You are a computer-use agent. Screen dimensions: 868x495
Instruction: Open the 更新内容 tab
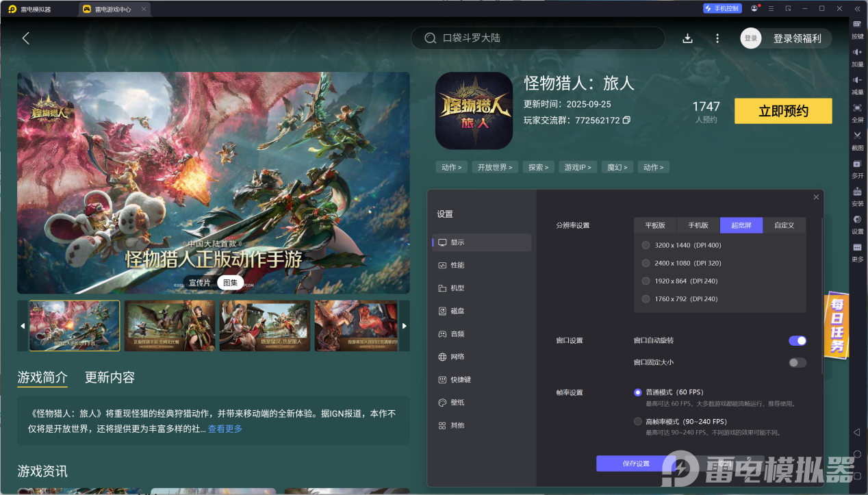point(110,377)
